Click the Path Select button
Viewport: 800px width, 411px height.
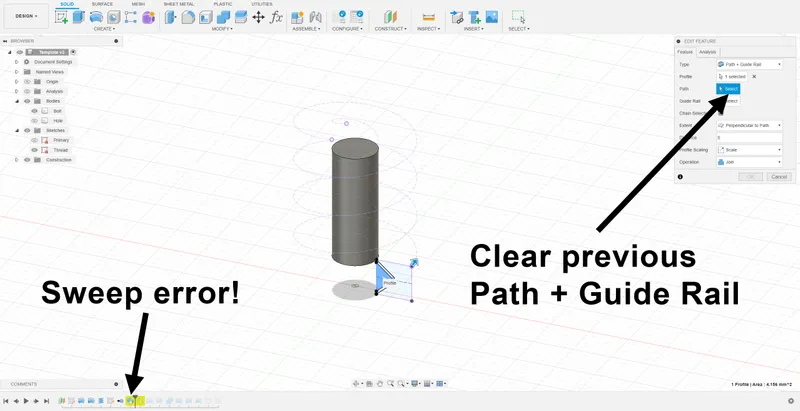click(x=728, y=89)
